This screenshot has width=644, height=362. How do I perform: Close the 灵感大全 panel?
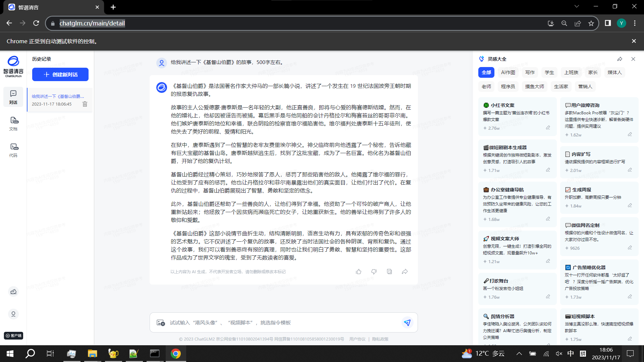(x=633, y=59)
